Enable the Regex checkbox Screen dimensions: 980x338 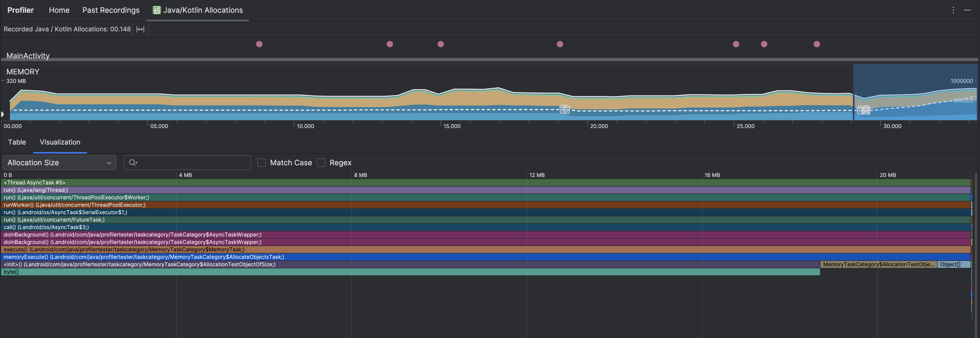pyautogui.click(x=321, y=163)
